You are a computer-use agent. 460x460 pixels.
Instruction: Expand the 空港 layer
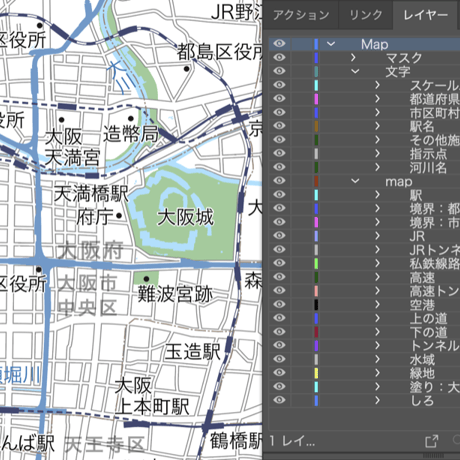(377, 304)
